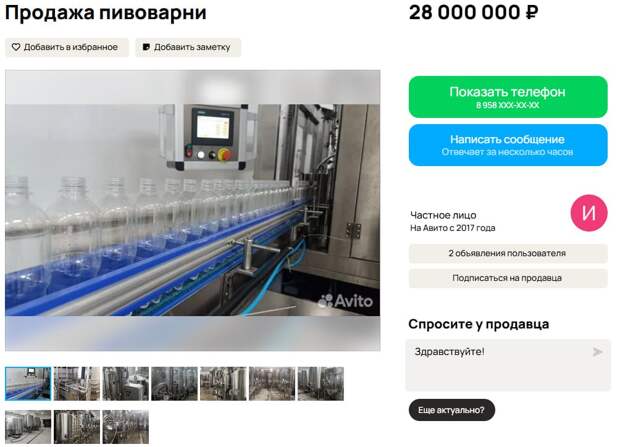Show the seller's phone number
620x447 pixels.
pos(508,97)
